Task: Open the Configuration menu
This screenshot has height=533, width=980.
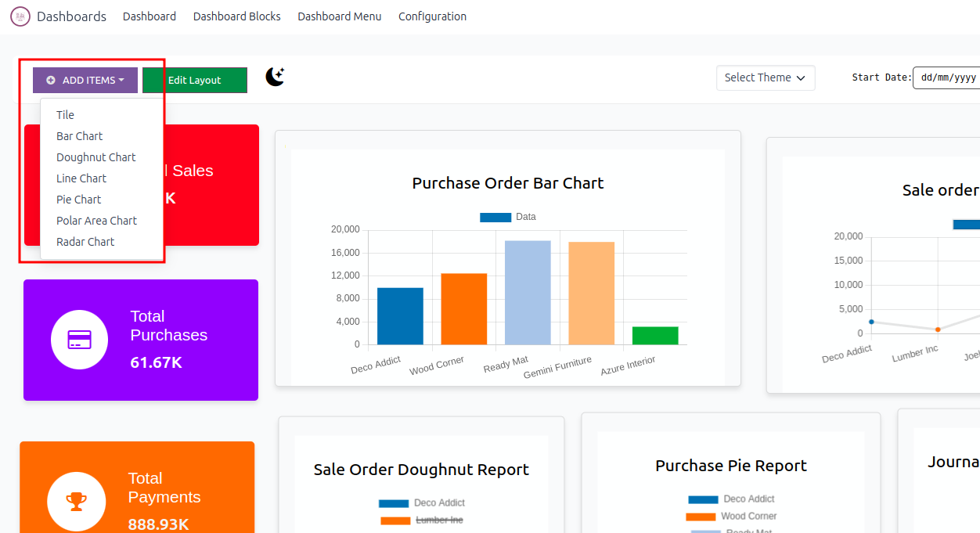Action: point(432,16)
